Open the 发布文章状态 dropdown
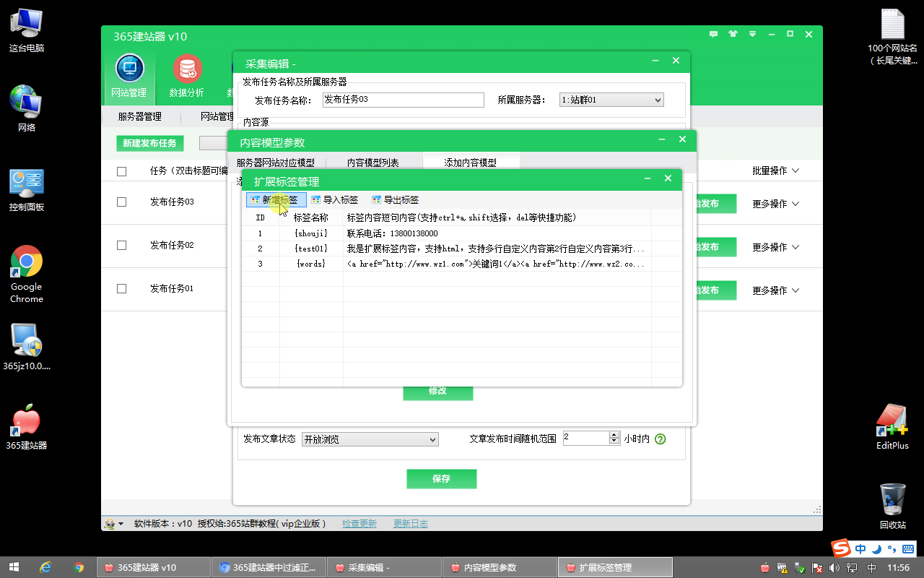This screenshot has height=578, width=924. coord(370,439)
